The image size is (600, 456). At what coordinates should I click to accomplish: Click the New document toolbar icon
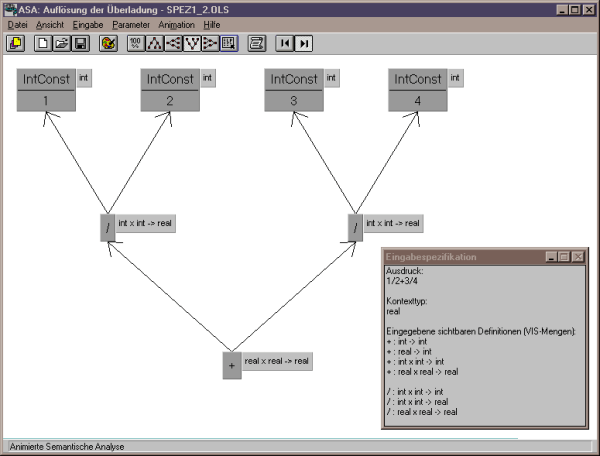pos(43,43)
